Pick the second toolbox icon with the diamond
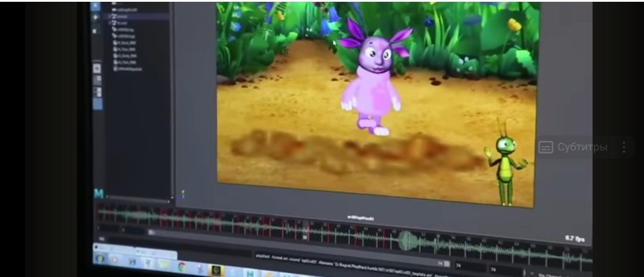This screenshot has width=644, height=277. (95, 17)
